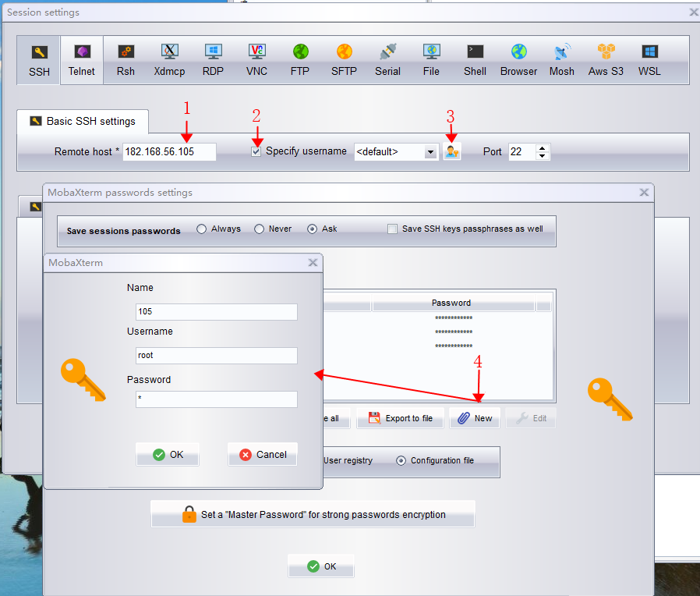Open the Browser session icon

pyautogui.click(x=518, y=59)
